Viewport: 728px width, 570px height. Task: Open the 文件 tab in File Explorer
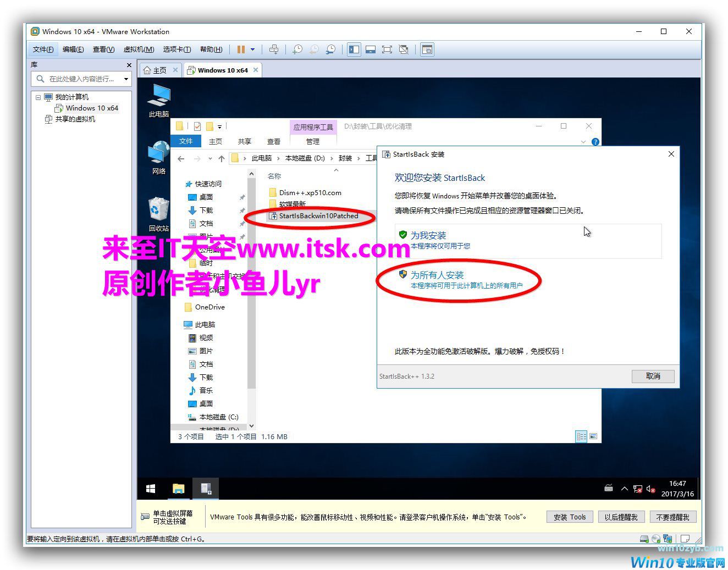click(x=186, y=141)
